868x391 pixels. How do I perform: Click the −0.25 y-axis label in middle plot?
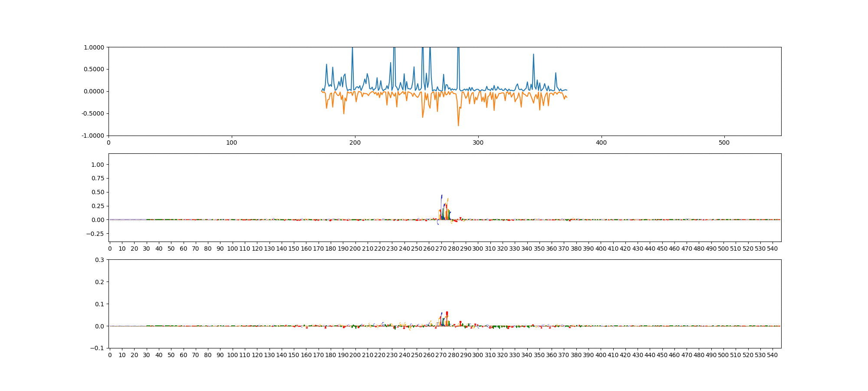[x=95, y=234]
